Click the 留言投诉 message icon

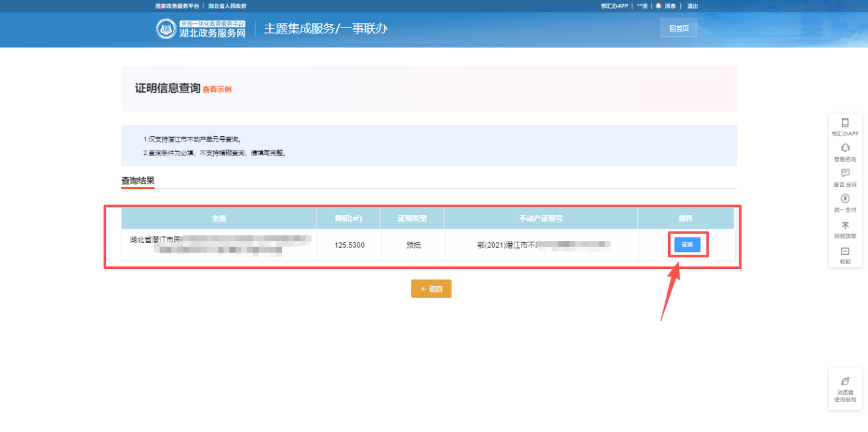pyautogui.click(x=845, y=174)
